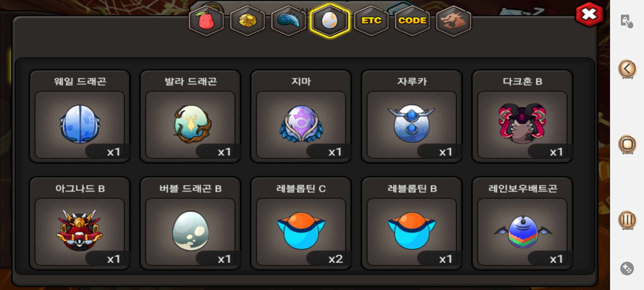The image size is (644, 290).
Task: Open the gamepad controller icon
Action: coord(627,269)
